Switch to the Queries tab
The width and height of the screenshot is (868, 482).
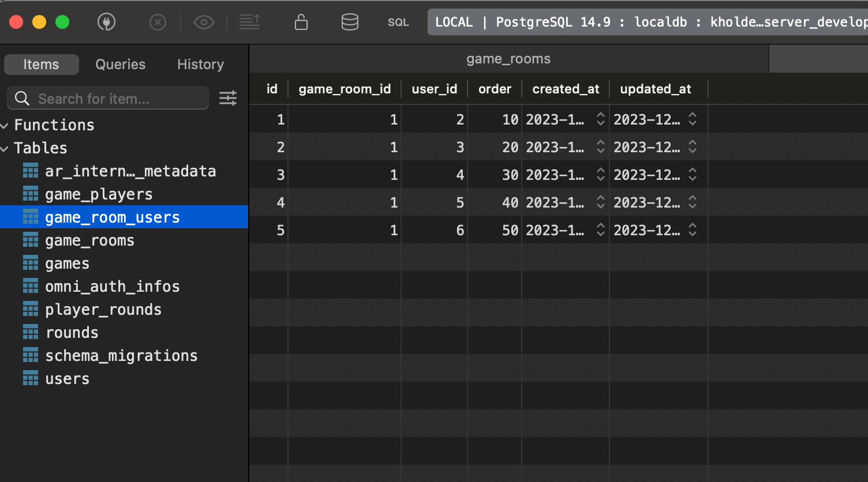click(x=120, y=65)
